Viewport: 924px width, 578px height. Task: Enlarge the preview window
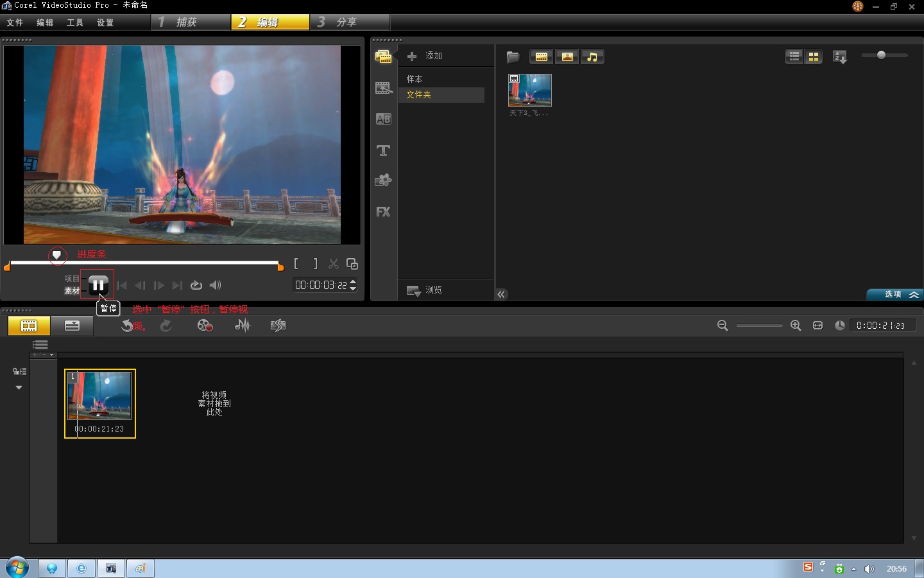[x=352, y=264]
